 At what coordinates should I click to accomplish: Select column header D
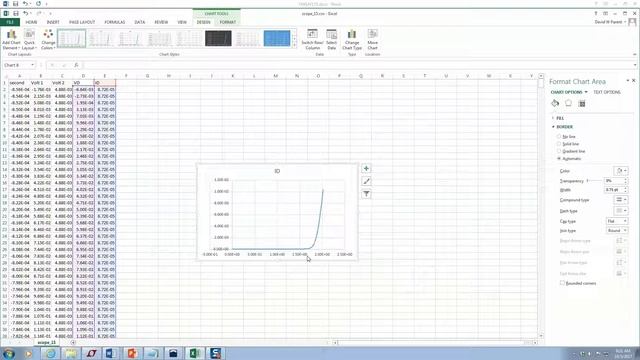(x=83, y=76)
